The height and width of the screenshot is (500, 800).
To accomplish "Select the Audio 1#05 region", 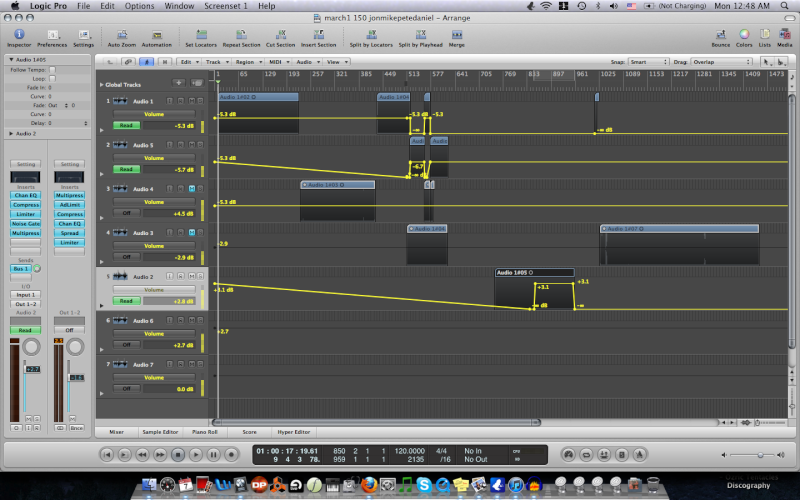I will tap(534, 289).
